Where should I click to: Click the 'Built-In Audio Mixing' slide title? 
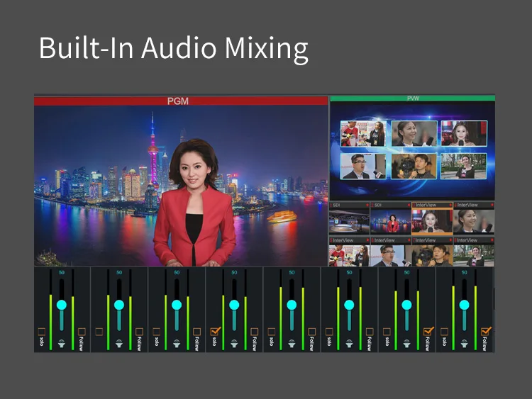tap(173, 48)
